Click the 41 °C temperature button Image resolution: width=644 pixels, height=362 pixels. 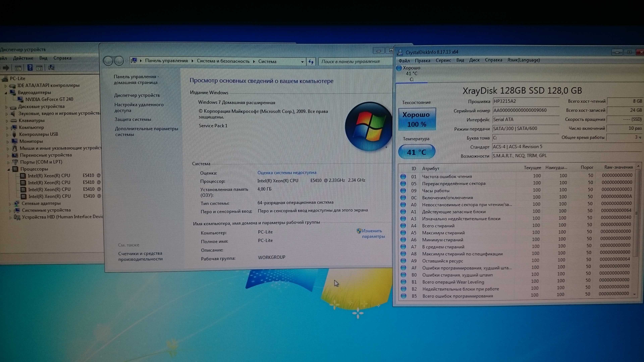pos(416,152)
